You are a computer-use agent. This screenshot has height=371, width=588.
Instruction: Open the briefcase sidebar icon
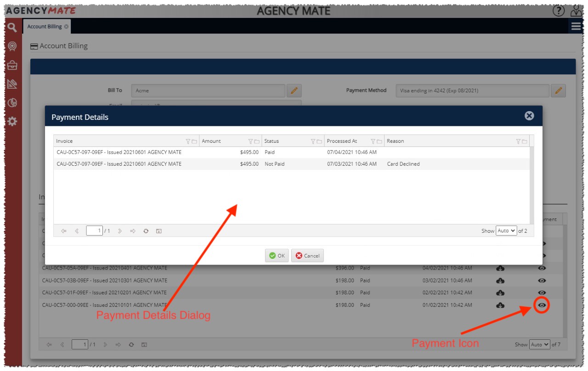(12, 65)
